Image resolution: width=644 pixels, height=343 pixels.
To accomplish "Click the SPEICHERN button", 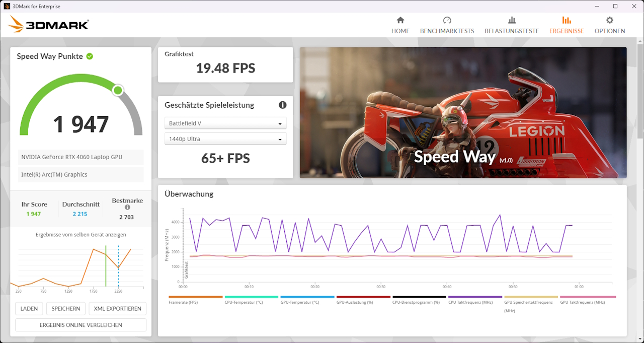I will point(66,309).
